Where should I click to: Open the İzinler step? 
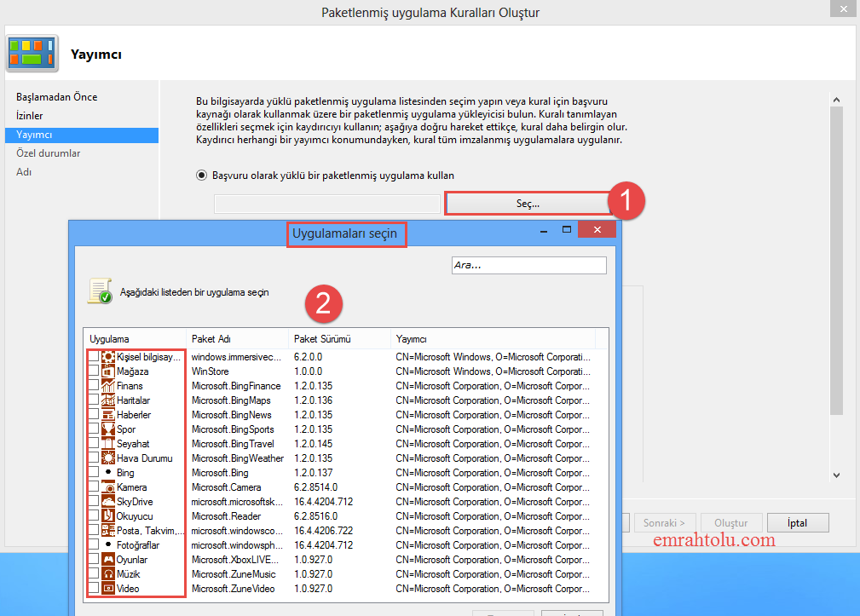coord(30,116)
